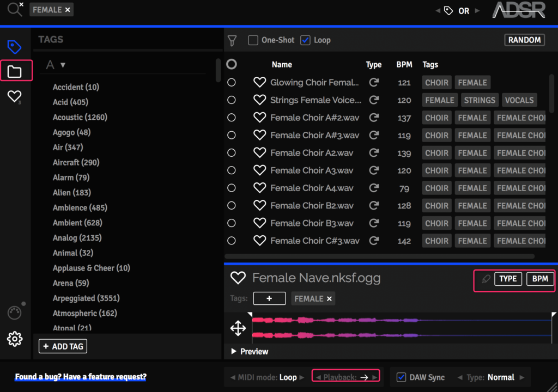Enable the One-Shot checkbox
The image size is (558, 392).
pyautogui.click(x=253, y=40)
